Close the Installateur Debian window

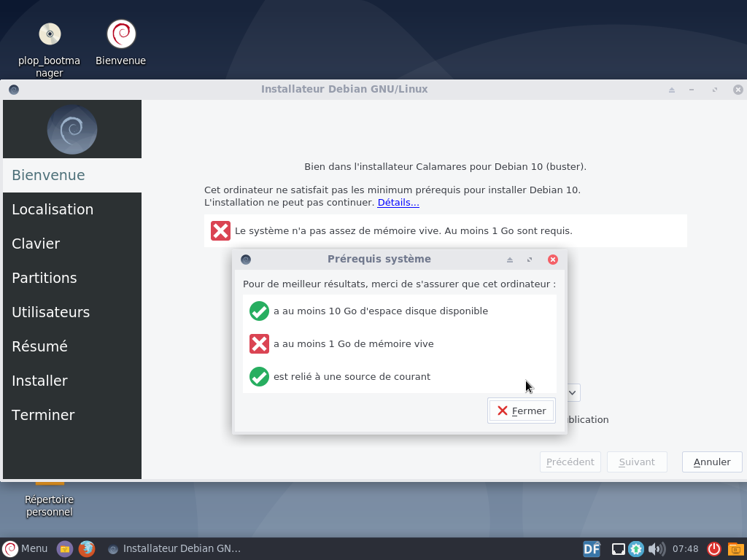(738, 90)
